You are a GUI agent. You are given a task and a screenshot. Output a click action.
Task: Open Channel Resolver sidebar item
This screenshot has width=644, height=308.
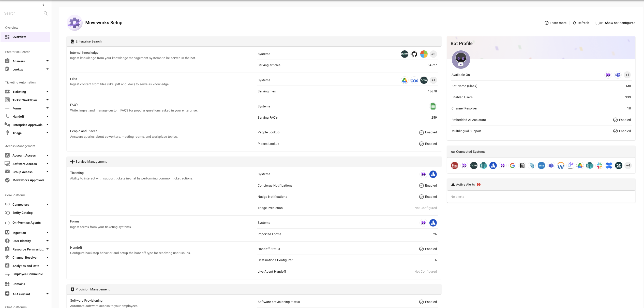pos(25,258)
